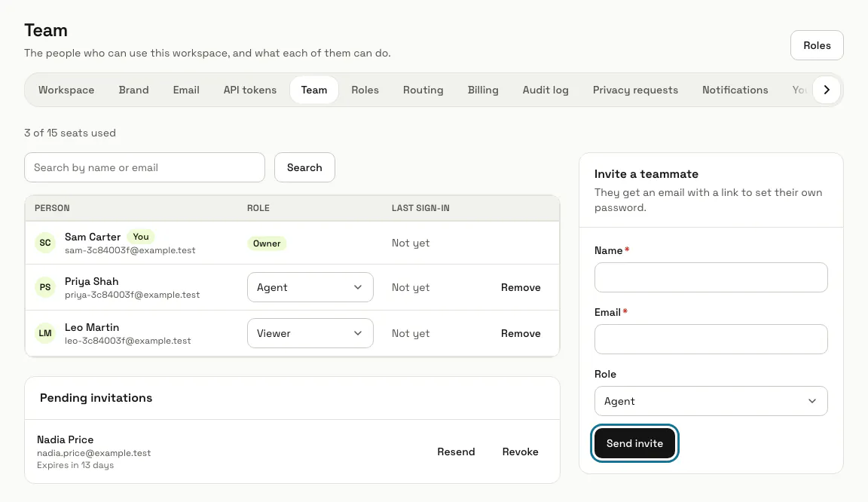Open Leo Martin's role dropdown

click(310, 333)
